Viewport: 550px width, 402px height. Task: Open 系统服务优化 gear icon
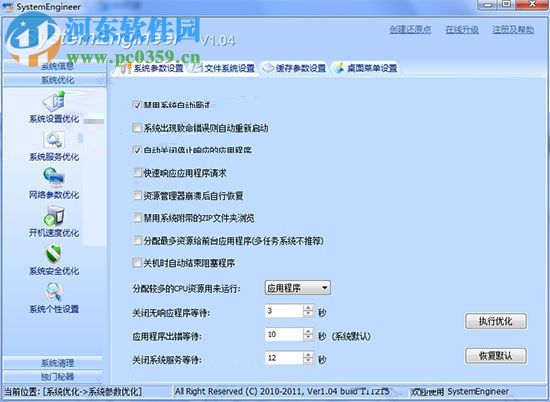pos(54,140)
